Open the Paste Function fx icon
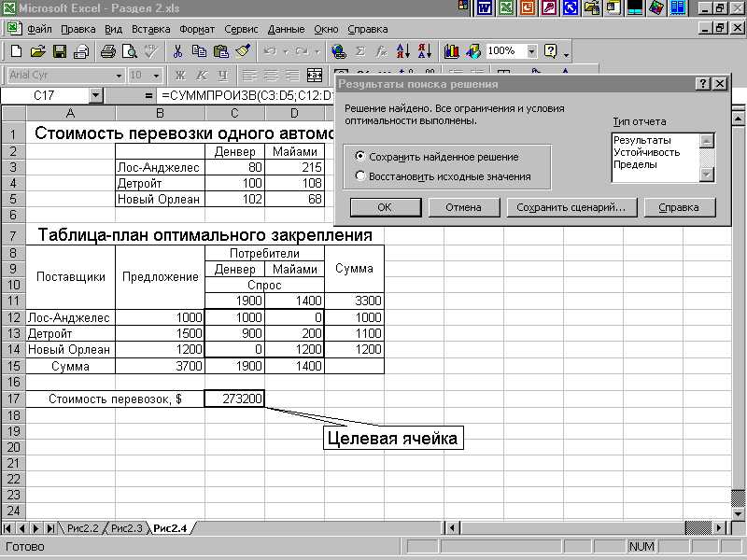 (382, 51)
